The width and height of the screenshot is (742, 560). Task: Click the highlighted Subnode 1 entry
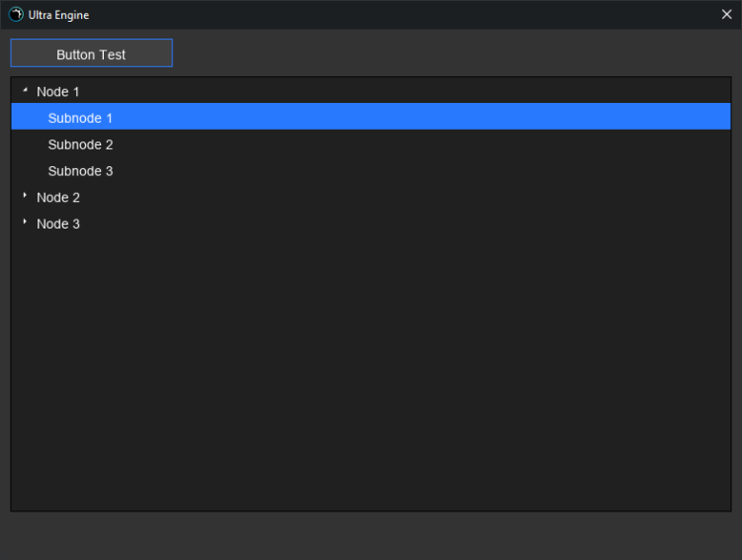[80, 118]
